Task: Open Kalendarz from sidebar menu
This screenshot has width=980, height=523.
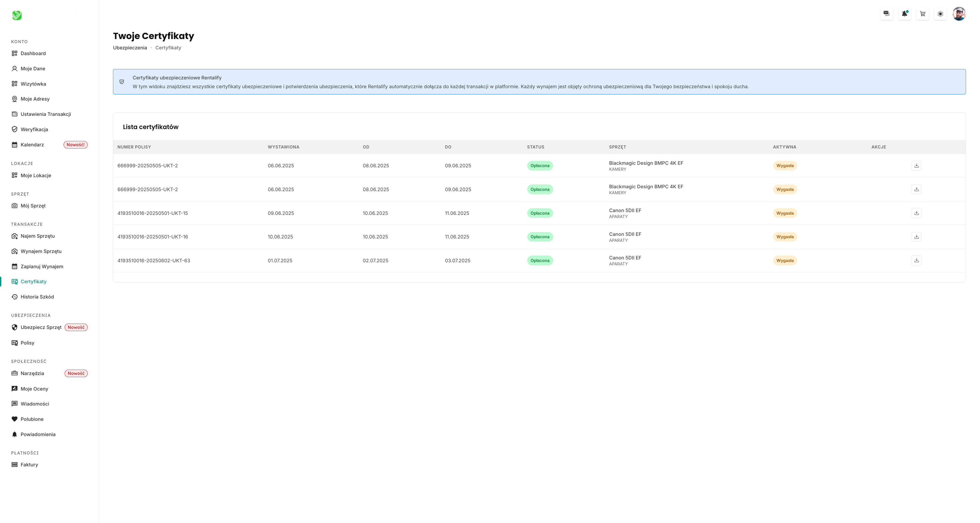Action: (32, 145)
